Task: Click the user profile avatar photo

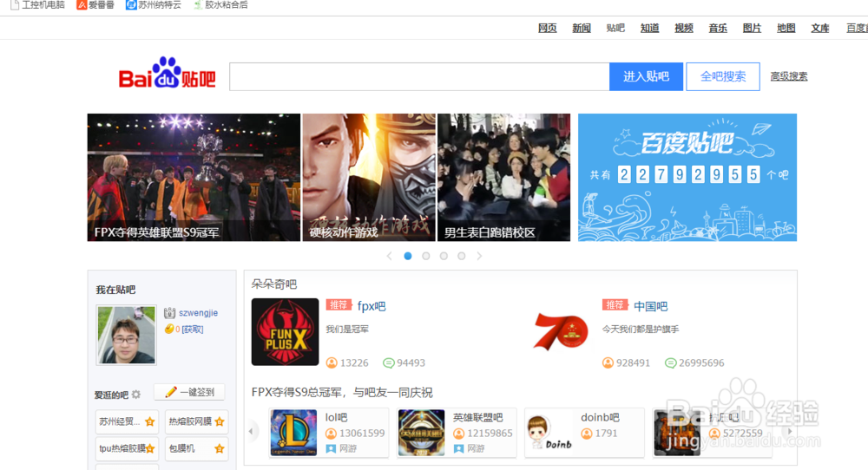Action: tap(126, 335)
